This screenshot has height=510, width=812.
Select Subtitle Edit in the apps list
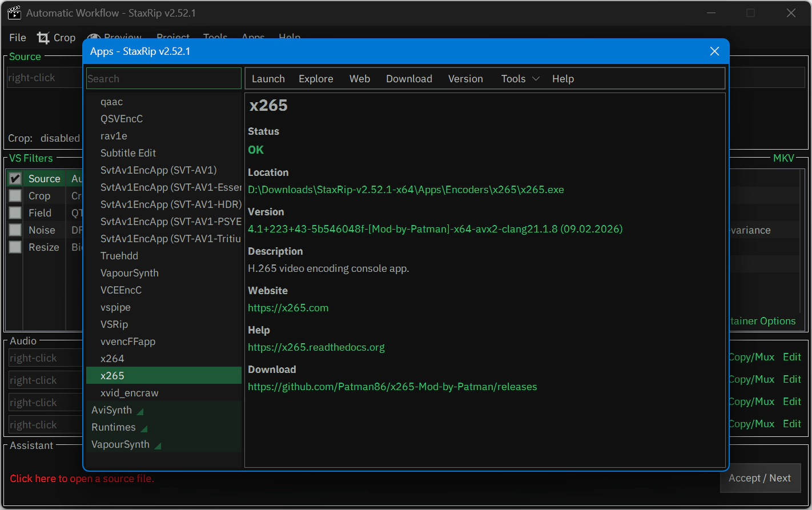(x=128, y=153)
